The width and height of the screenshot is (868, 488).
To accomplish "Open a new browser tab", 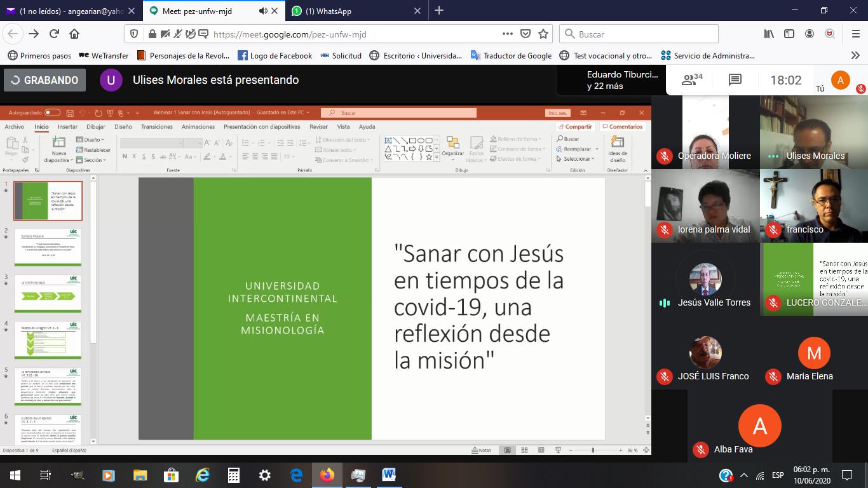I will point(439,11).
